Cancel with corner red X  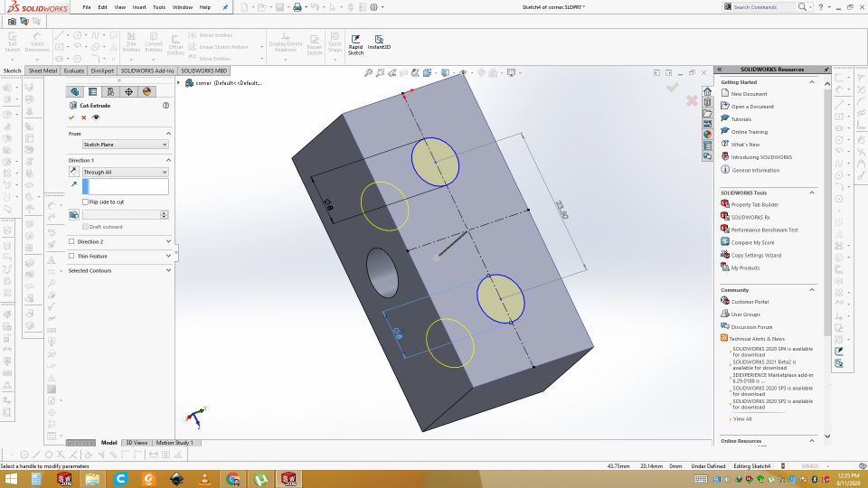[x=692, y=100]
